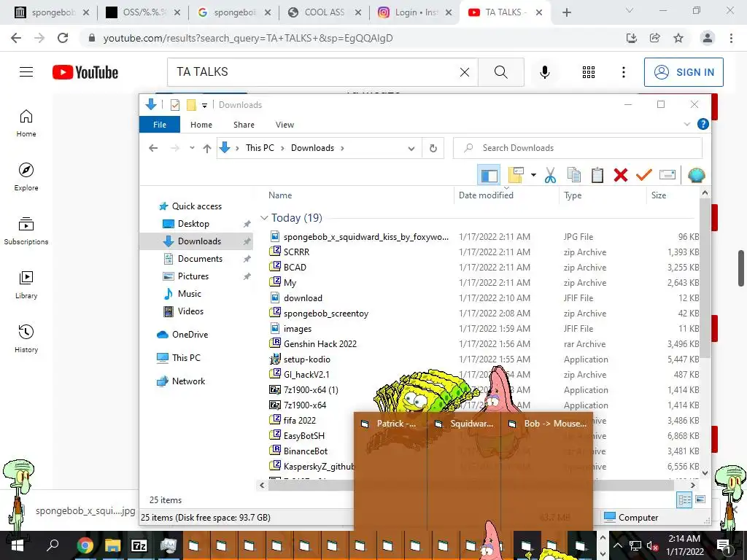Screen dimensions: 747x560
Task: Open Chrome profile avatar
Action: tap(708, 38)
